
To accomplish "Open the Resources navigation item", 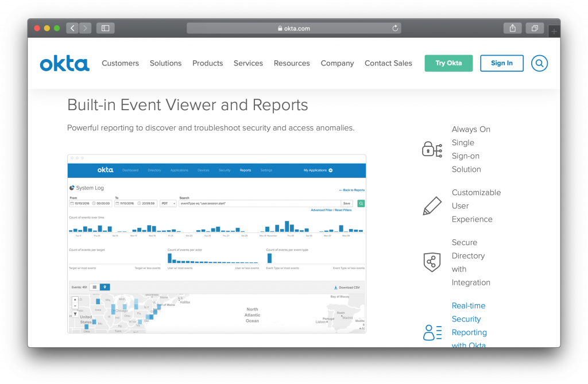I will coord(292,63).
